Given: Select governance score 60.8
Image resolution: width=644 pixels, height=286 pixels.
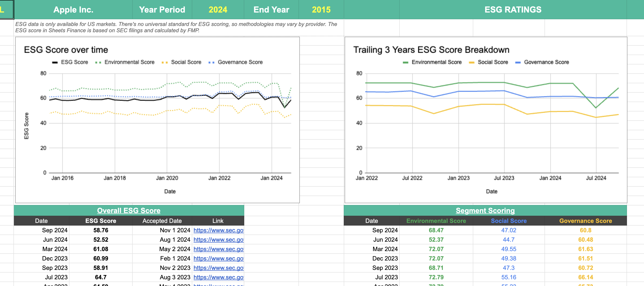Looking at the screenshot, I should [x=586, y=230].
